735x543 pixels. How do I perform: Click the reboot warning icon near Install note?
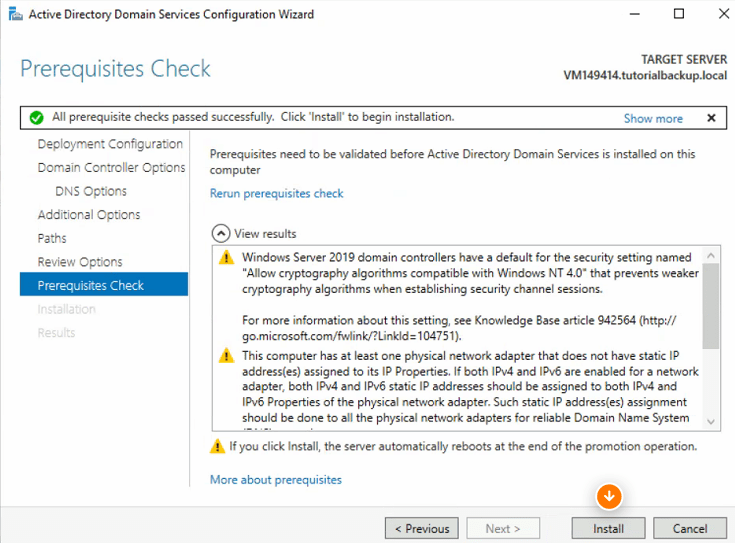217,446
